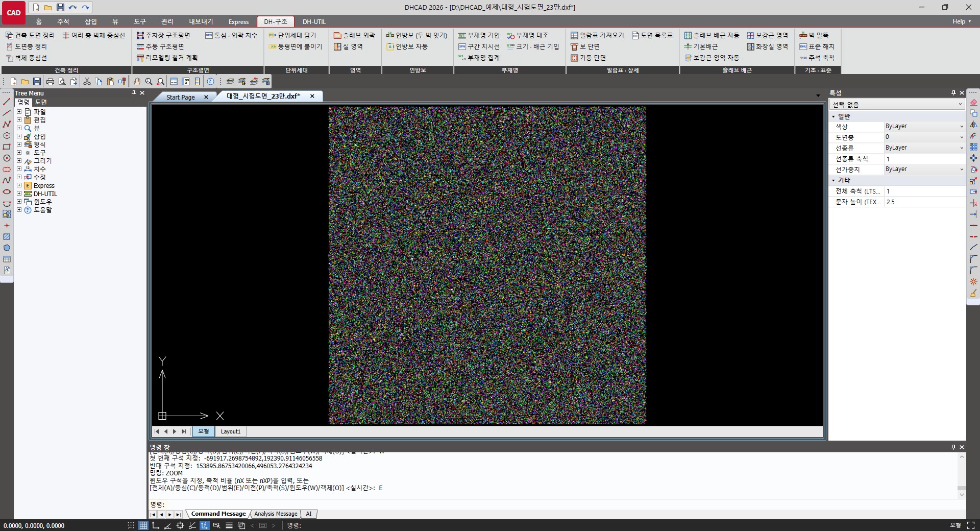
Task: Expand the 그리기 tree node
Action: 19,161
